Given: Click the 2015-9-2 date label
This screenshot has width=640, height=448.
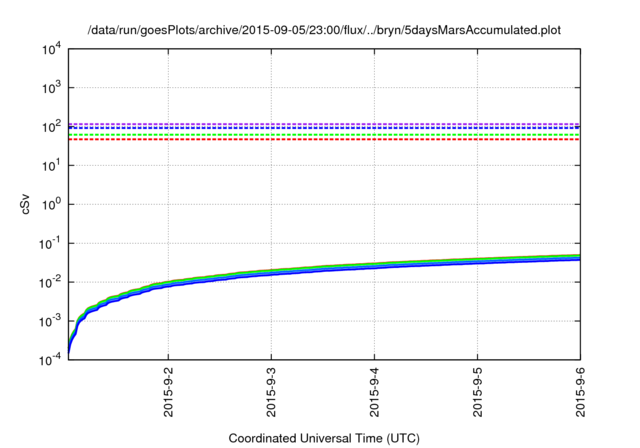Looking at the screenshot, I should [168, 392].
